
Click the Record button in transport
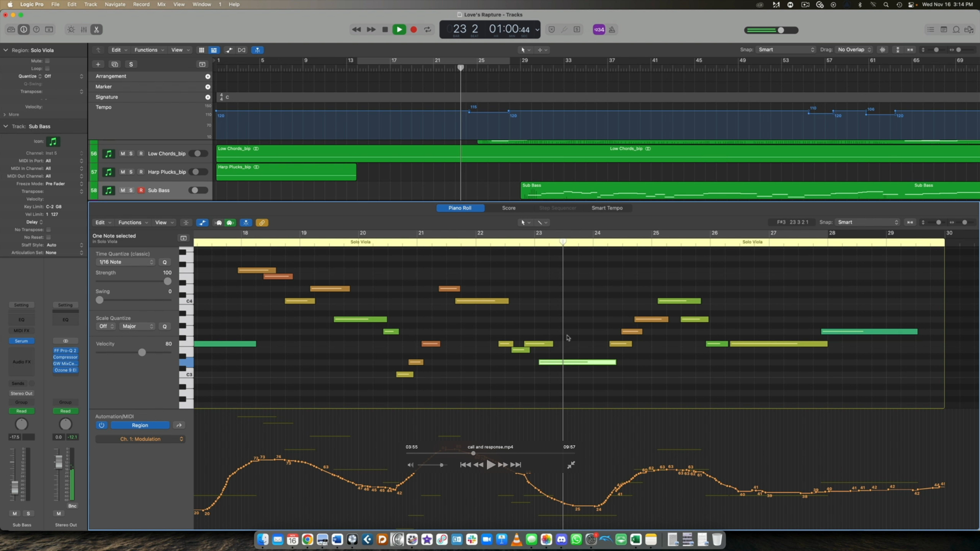coord(413,30)
